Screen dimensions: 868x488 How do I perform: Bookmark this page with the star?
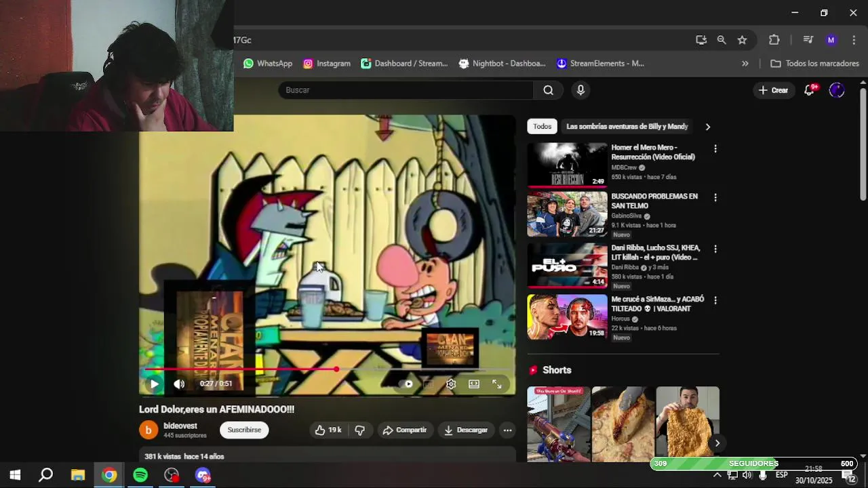click(x=743, y=40)
